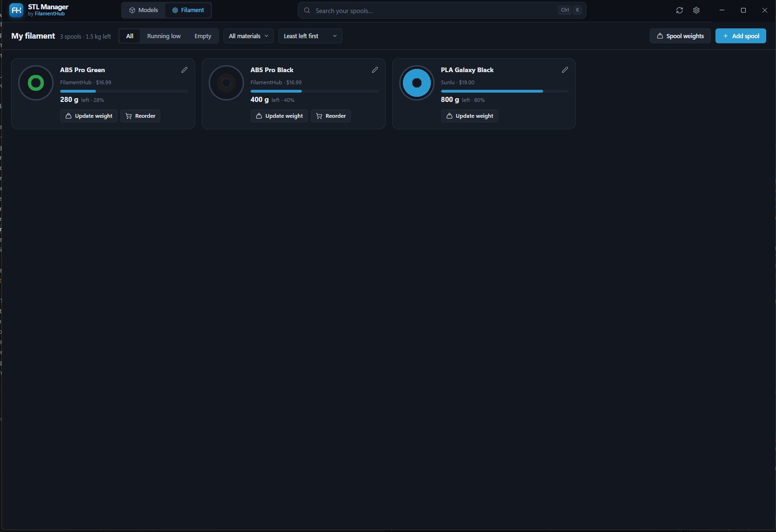Show All spools filter
Image resolution: width=776 pixels, height=532 pixels.
click(130, 36)
